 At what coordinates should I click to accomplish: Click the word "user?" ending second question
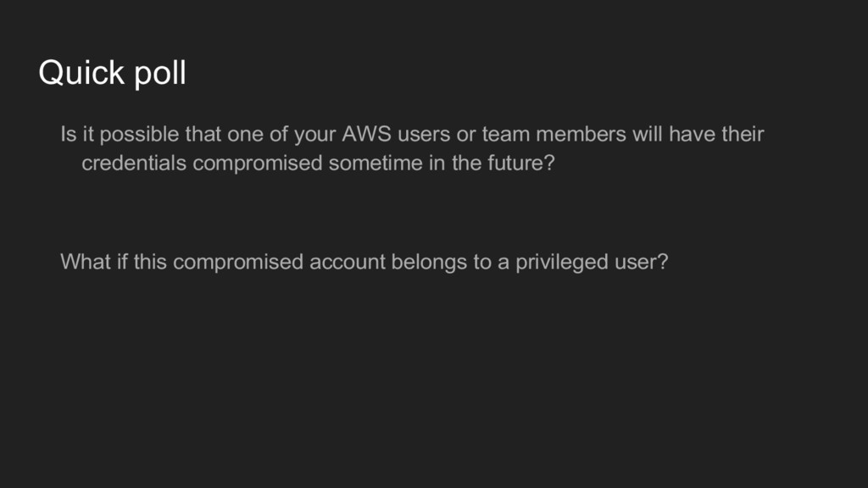point(641,262)
